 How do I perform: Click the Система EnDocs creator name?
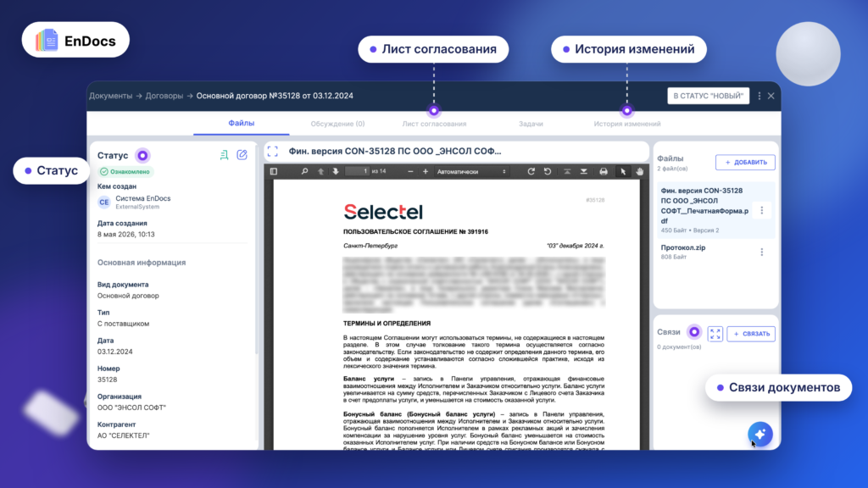[x=142, y=198]
